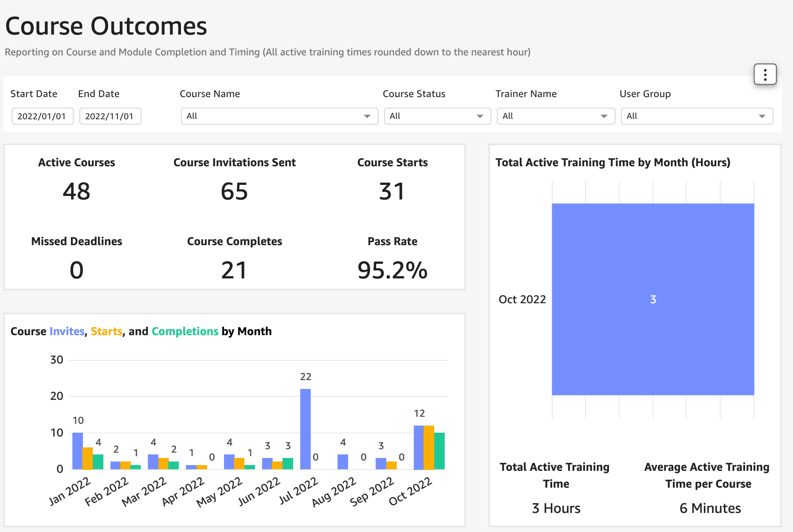
Task: Click the Invites legend label in chart title
Action: coord(67,331)
